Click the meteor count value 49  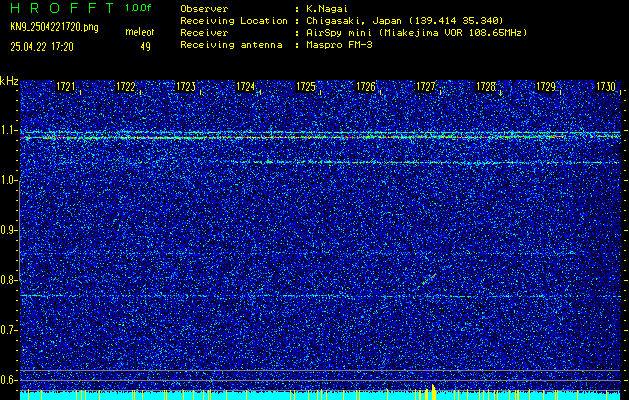point(146,47)
